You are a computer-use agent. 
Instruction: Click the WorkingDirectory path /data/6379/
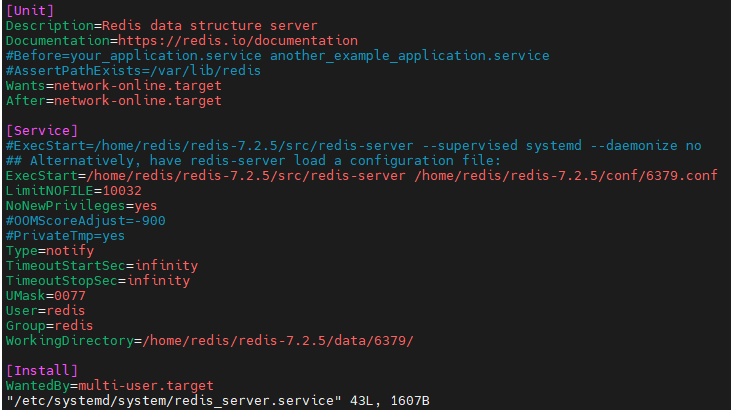point(278,341)
